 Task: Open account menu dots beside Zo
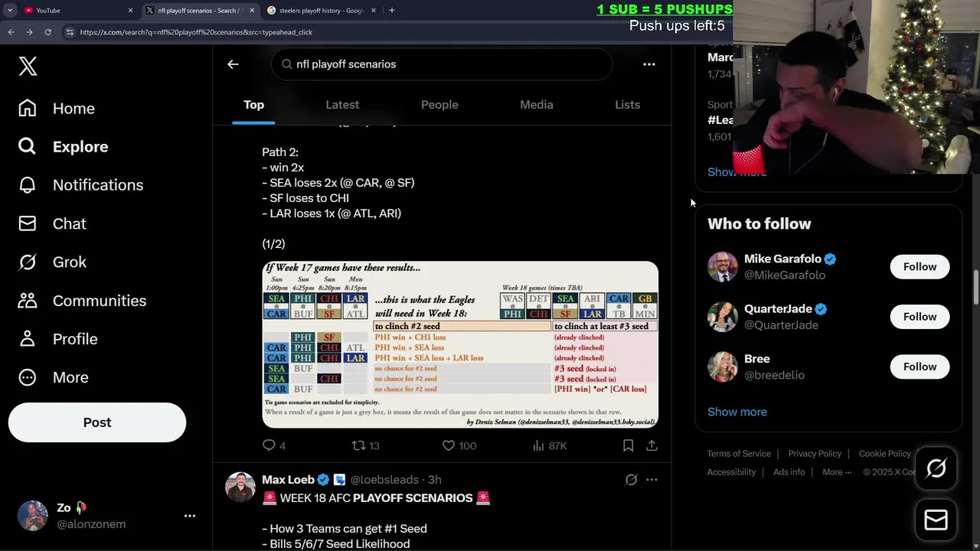190,516
